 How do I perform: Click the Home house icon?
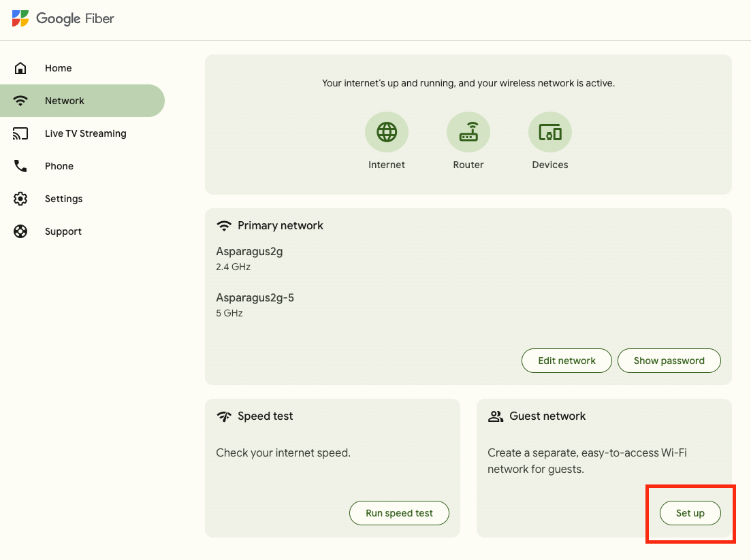20,68
